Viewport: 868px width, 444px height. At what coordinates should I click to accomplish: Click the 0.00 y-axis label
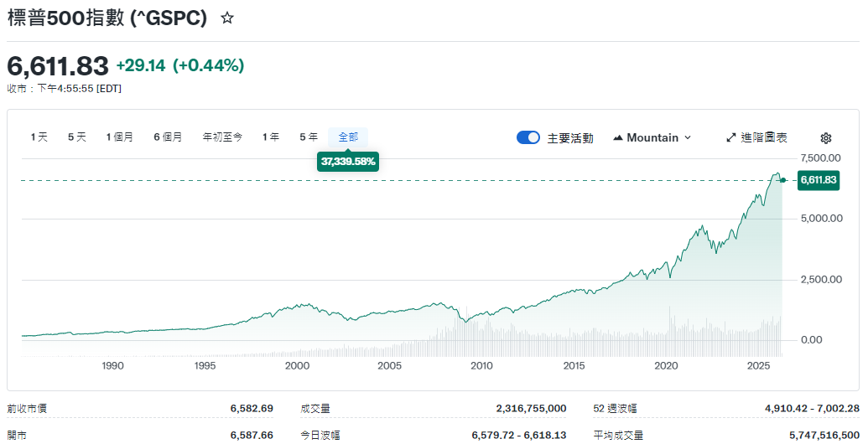[x=812, y=340]
